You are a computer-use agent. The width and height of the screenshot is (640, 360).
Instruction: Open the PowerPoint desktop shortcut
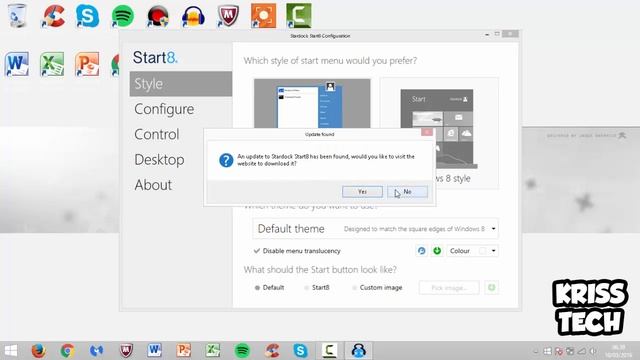click(87, 64)
